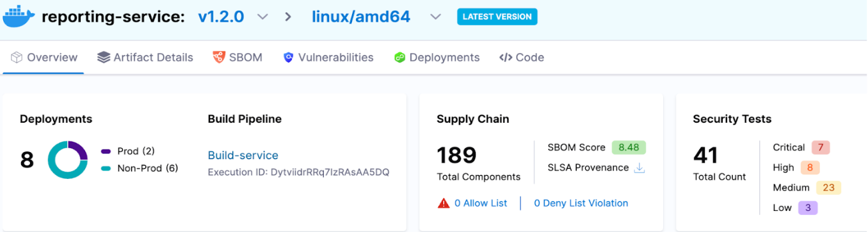Click the SBOM tab icon

click(x=218, y=58)
